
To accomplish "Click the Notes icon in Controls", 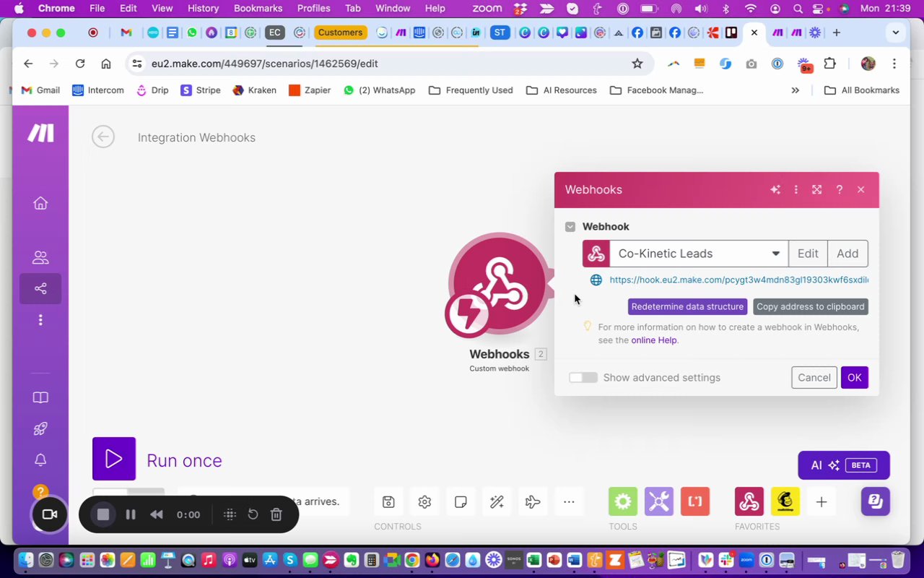I will tap(461, 501).
